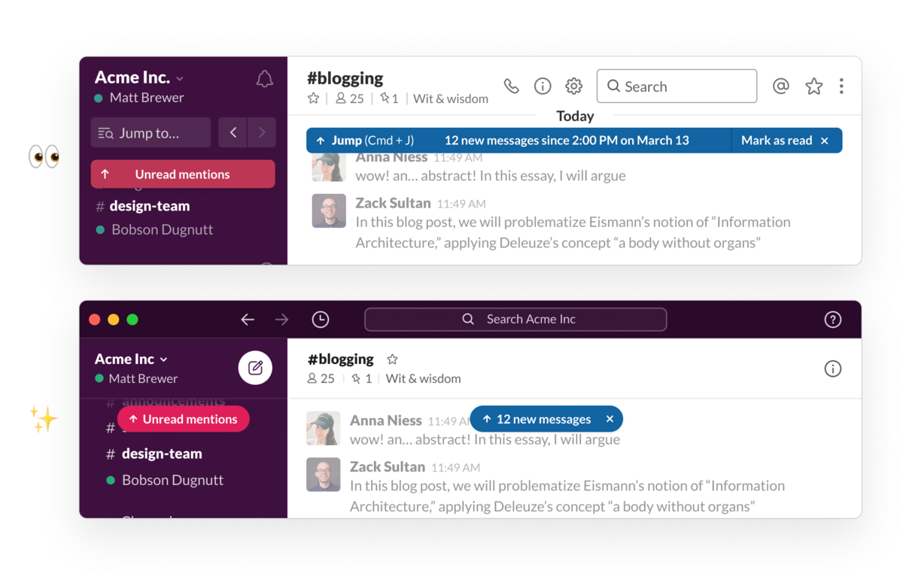Open the Acme Inc dropdown beside the compose button

tap(131, 359)
